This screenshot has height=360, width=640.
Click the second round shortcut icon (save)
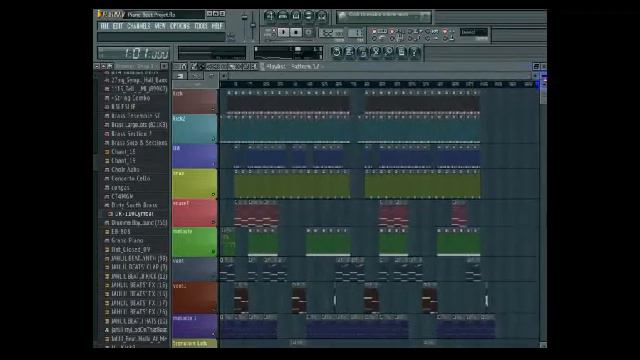tap(349, 52)
